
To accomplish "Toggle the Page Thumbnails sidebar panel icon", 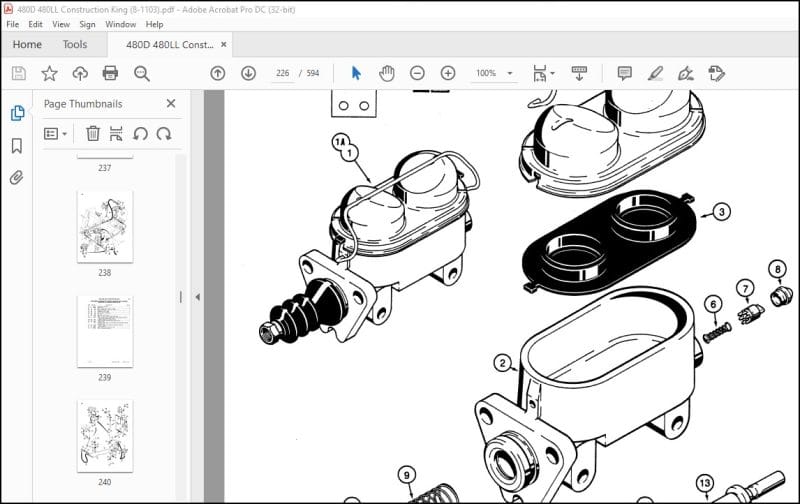I will (17, 113).
